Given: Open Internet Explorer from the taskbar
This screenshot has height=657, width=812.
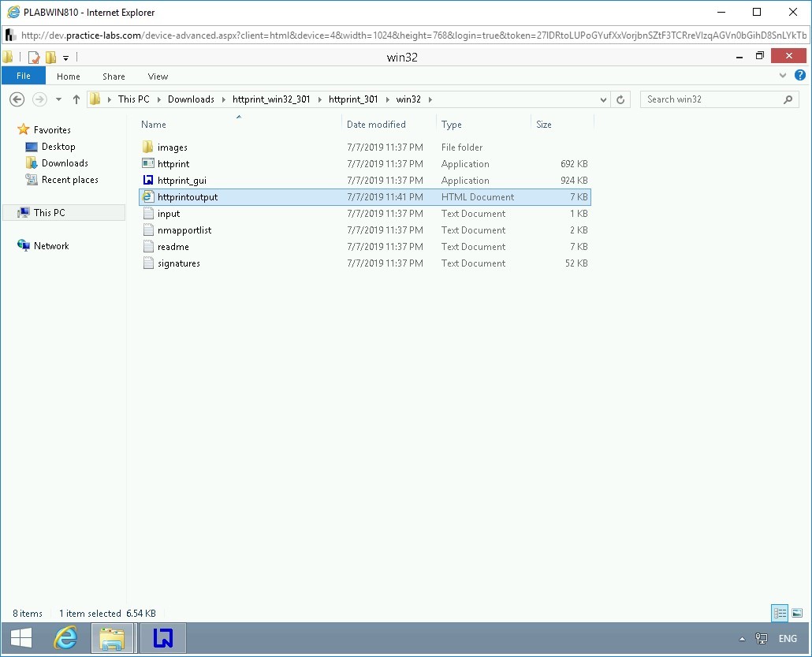Looking at the screenshot, I should click(65, 637).
